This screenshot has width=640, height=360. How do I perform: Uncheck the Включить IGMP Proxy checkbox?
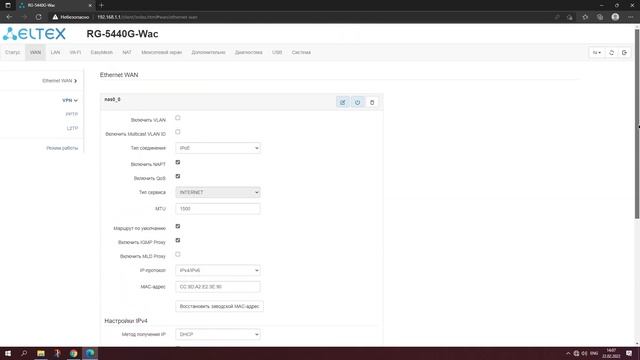point(178,240)
